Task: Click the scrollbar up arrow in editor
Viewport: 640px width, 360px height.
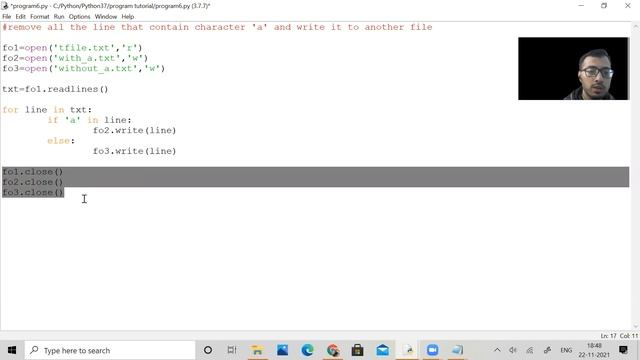Action: [636, 27]
